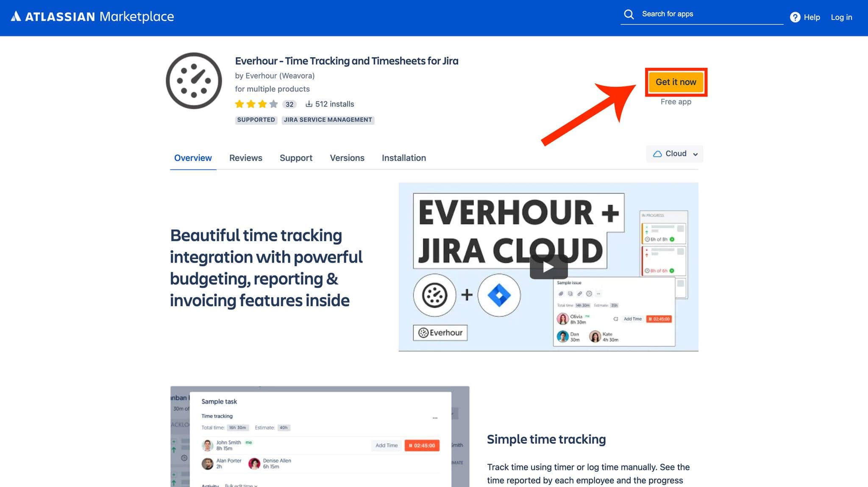Go to the Versions tab

click(347, 158)
